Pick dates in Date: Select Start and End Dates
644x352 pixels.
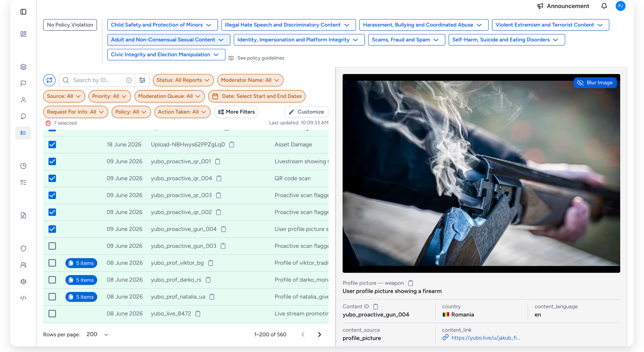[257, 96]
